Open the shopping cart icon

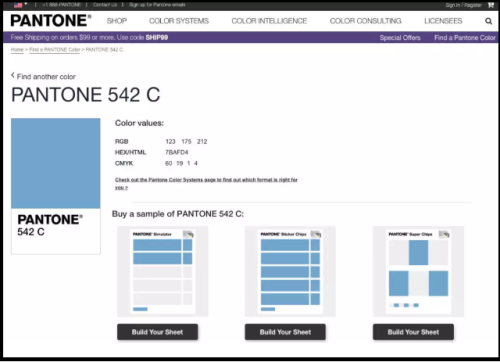(491, 5)
